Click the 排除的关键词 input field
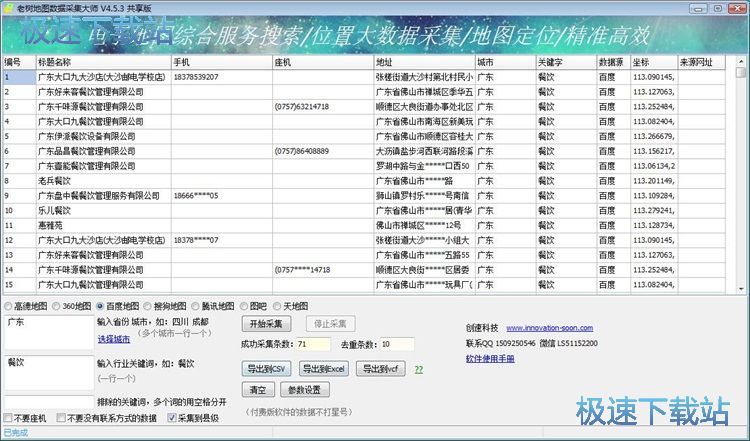Screen dimensions: 750x441 click(49, 402)
